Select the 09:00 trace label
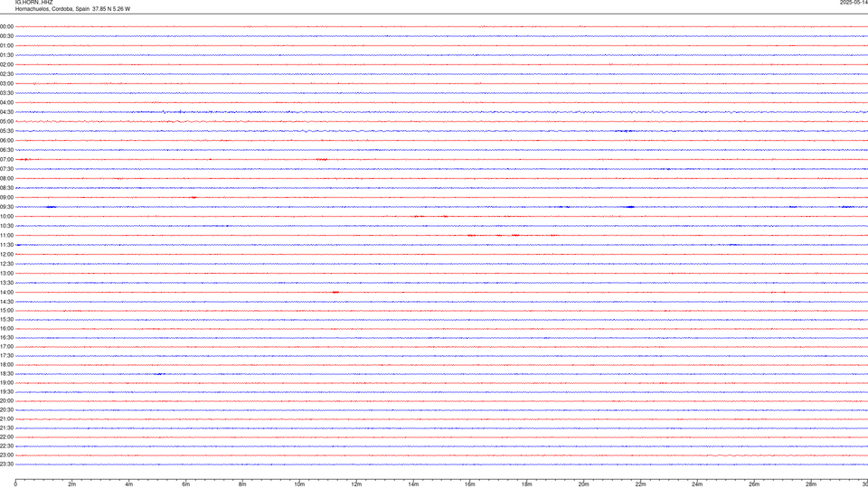Screen dimensions: 868x488 pyautogui.click(x=6, y=198)
